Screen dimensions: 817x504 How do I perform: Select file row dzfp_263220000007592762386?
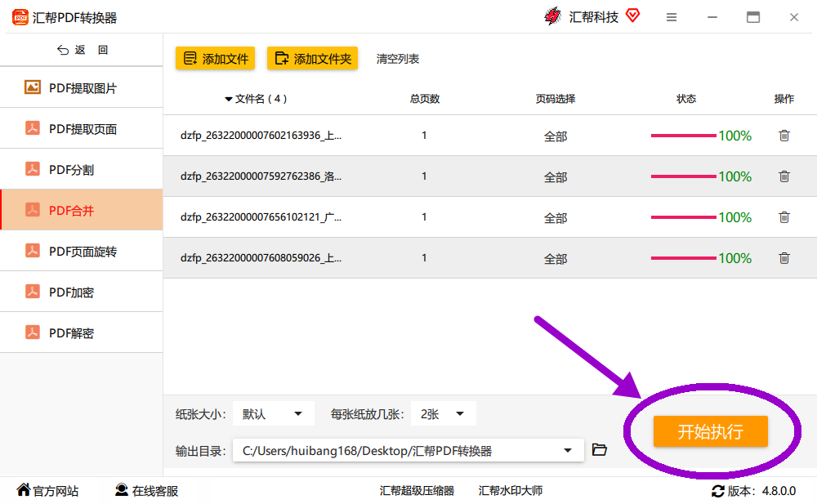coord(489,176)
